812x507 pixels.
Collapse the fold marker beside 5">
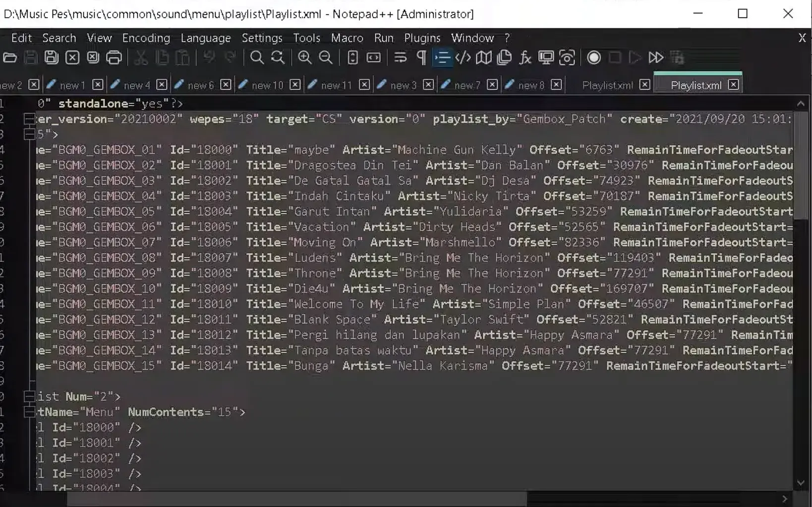[x=29, y=134]
